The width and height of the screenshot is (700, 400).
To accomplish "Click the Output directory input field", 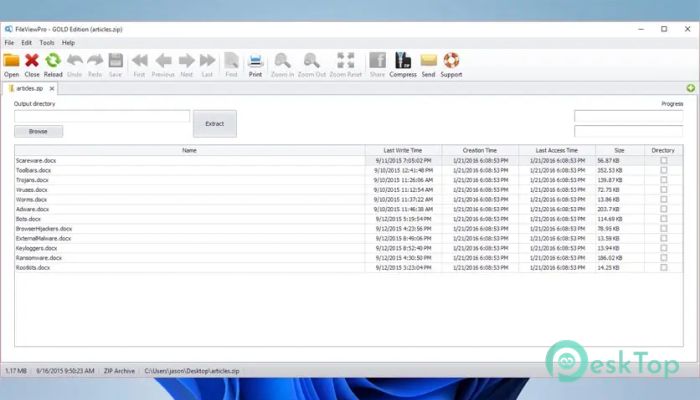I will 102,116.
